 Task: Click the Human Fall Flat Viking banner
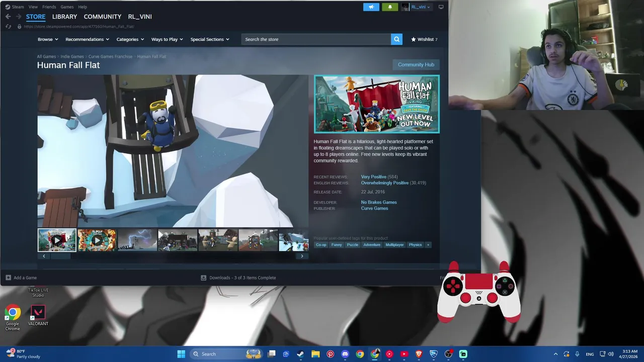pos(377,104)
